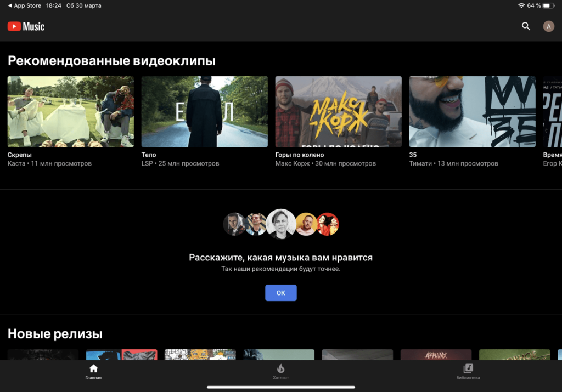562x392 pixels.
Task: Open the partially visible Время video at right edge
Action: [x=552, y=111]
